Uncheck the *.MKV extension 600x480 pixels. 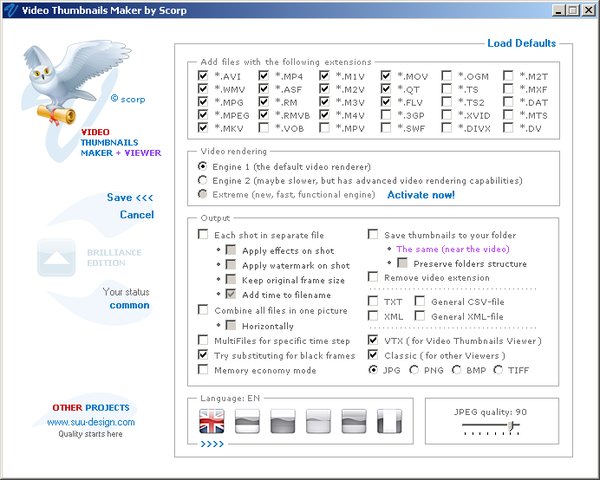click(203, 127)
